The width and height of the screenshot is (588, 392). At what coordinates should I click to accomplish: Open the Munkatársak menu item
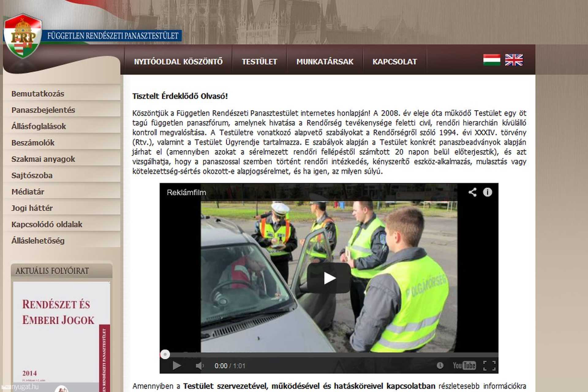(325, 62)
